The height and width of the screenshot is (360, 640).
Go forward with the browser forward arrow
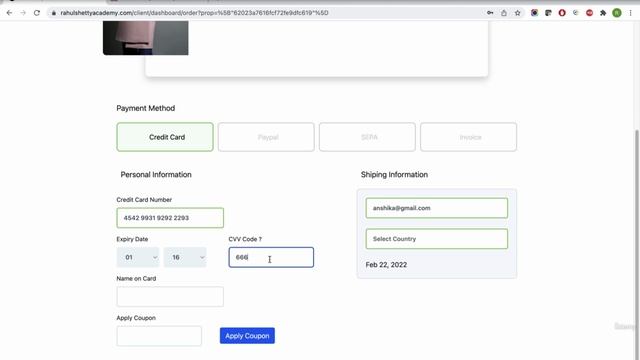point(23,13)
